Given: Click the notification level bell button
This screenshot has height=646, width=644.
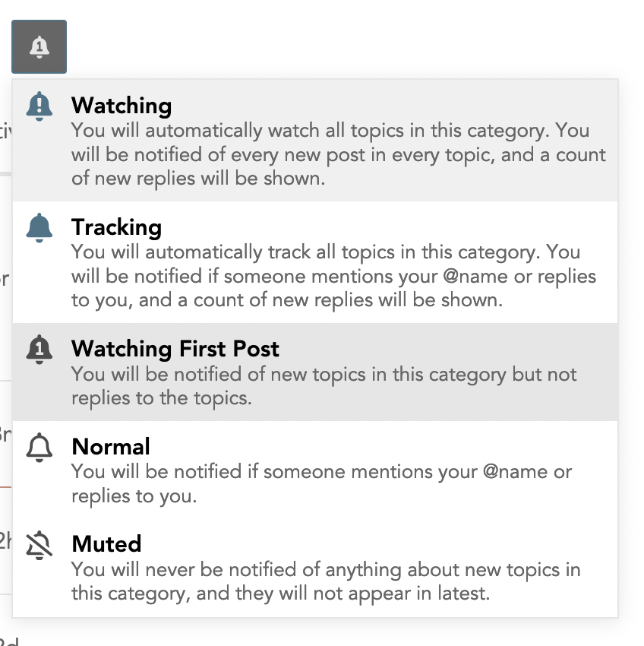Looking at the screenshot, I should point(39,46).
